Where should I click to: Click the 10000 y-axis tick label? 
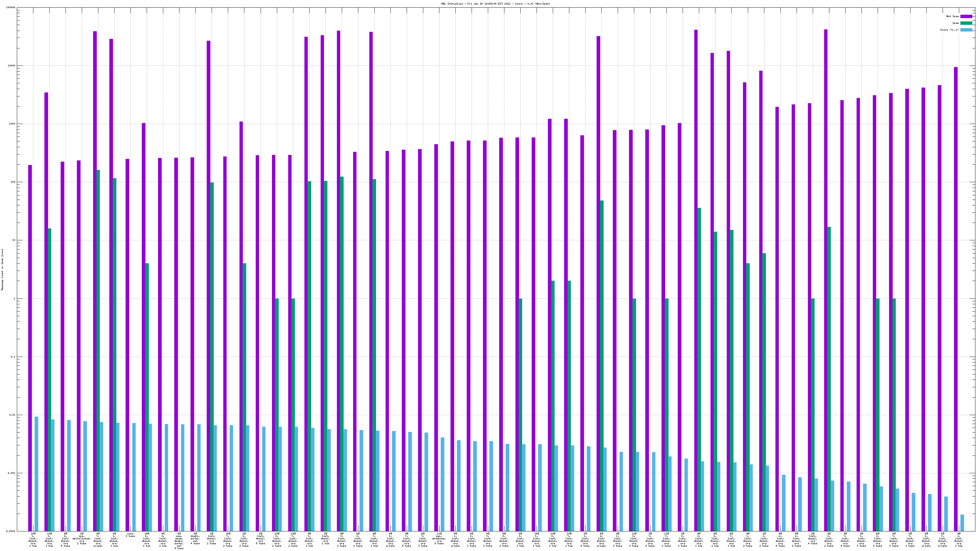[12, 66]
